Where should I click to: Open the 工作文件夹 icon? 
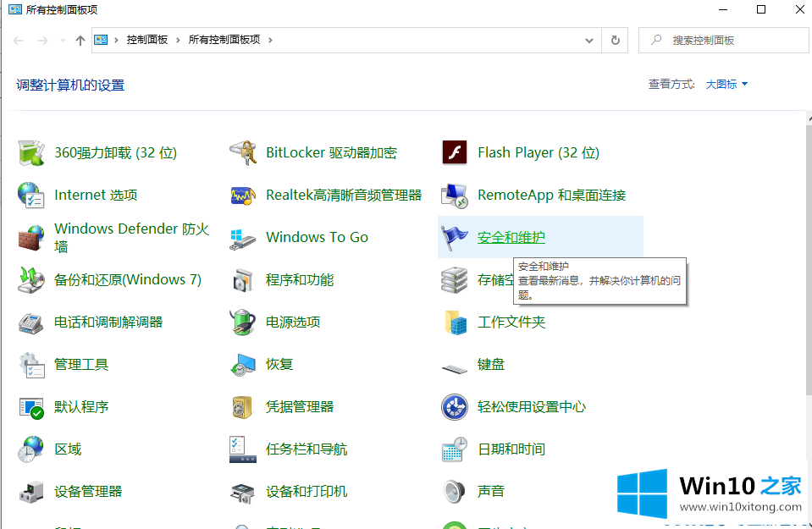(x=456, y=322)
